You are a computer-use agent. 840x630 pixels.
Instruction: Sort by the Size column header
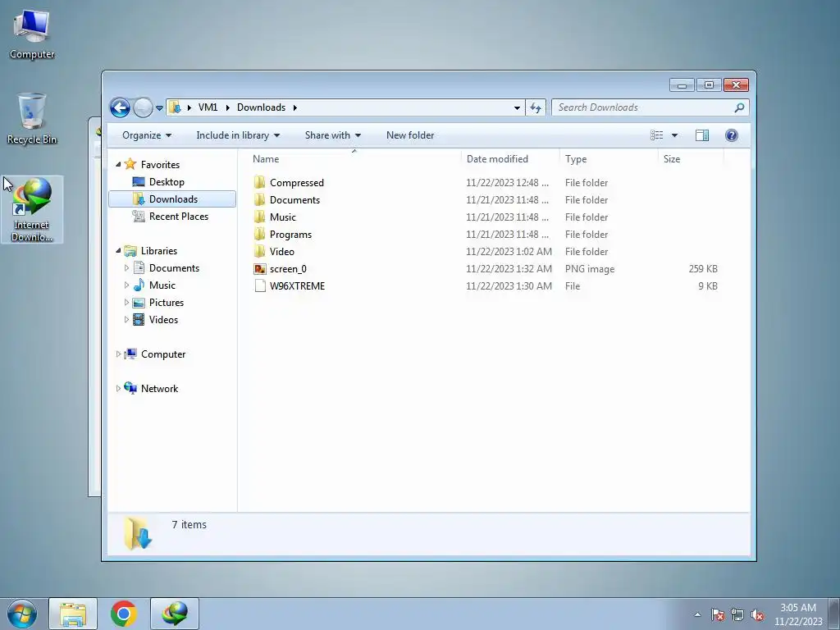point(691,159)
